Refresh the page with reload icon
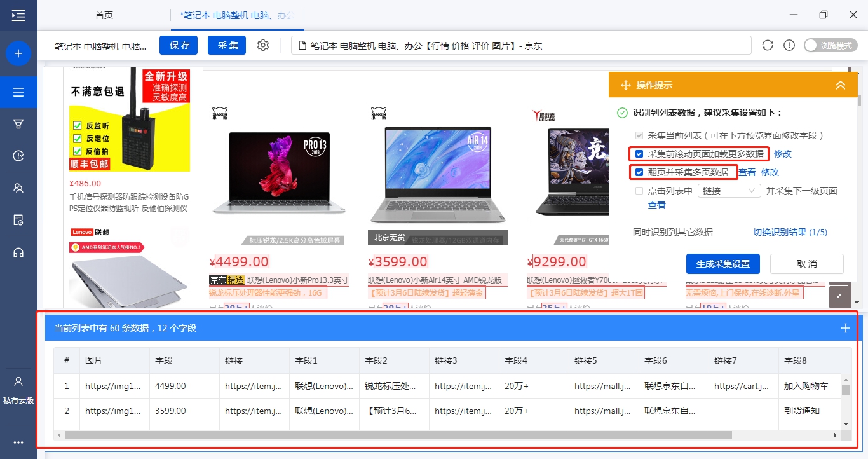Viewport: 868px width, 459px height. click(x=768, y=45)
